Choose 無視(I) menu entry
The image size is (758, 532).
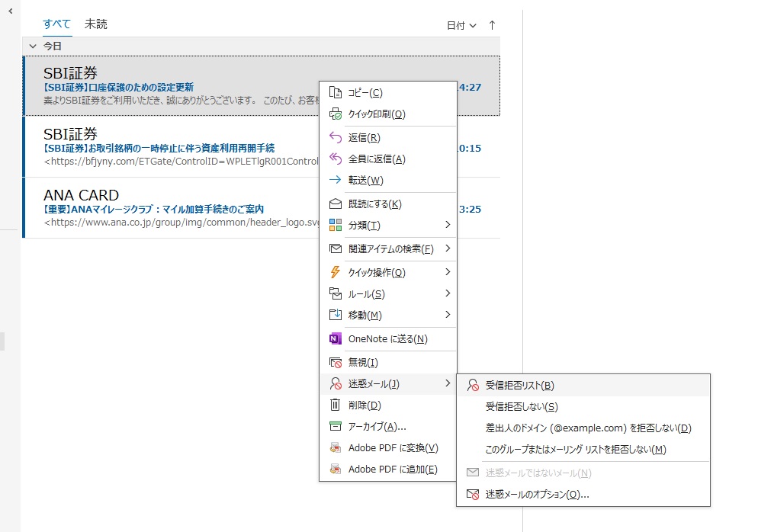click(x=387, y=362)
